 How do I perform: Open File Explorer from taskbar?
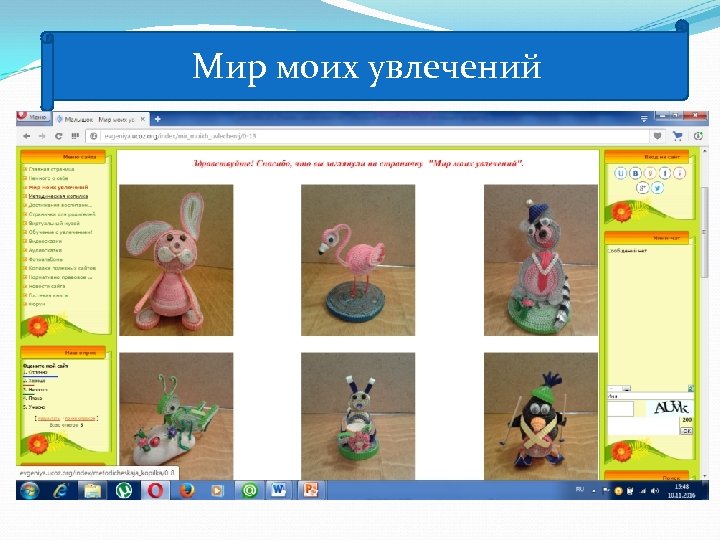click(x=92, y=491)
